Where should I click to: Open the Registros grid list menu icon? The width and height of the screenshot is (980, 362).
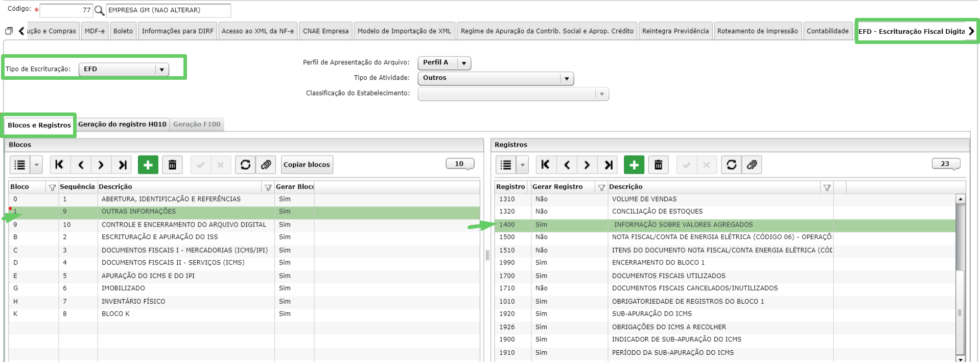(506, 165)
